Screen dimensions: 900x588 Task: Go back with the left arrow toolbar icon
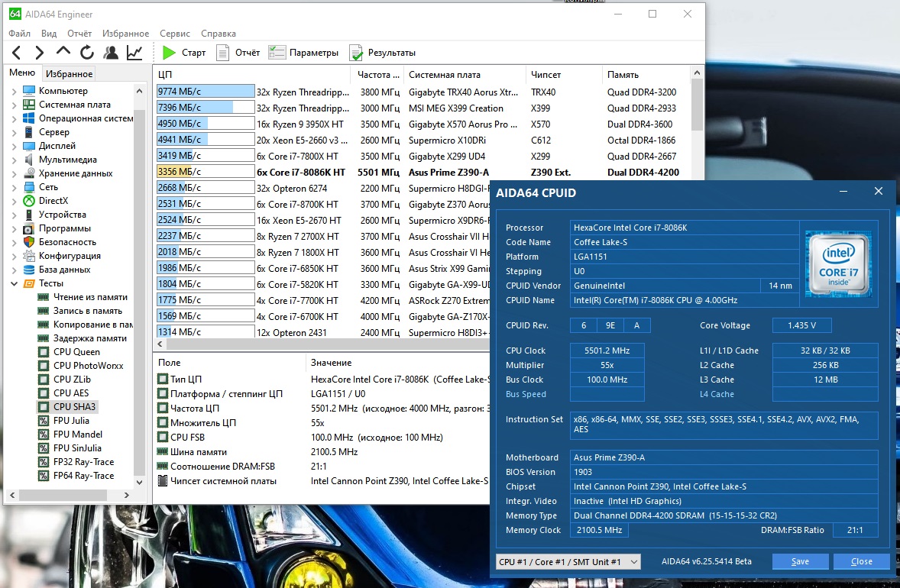click(x=17, y=53)
